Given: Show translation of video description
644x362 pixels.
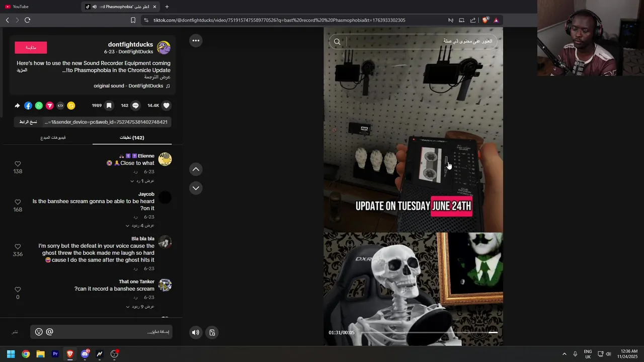Looking at the screenshot, I should (157, 77).
